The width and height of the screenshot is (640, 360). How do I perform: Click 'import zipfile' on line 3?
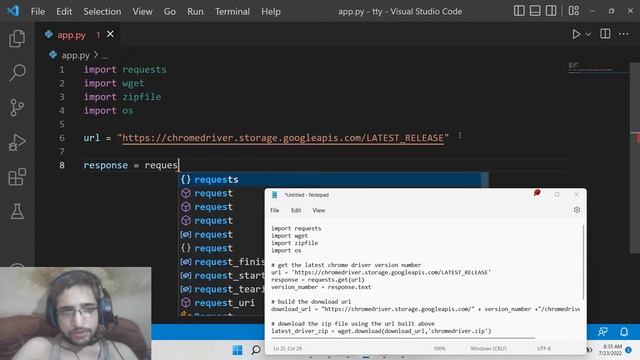pos(122,97)
